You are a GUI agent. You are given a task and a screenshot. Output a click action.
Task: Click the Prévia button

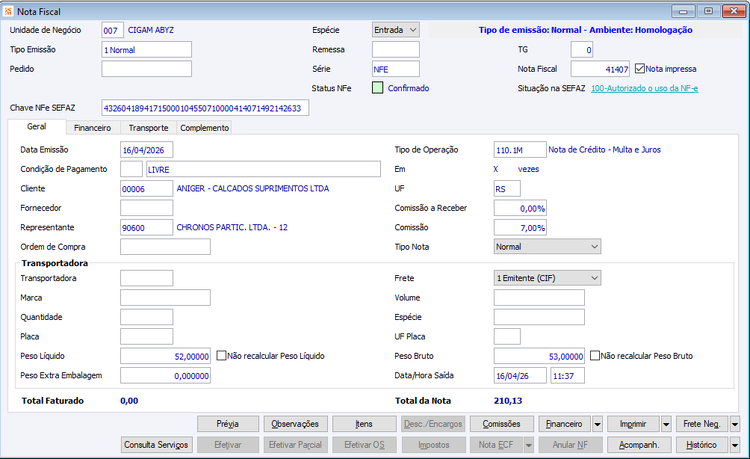(228, 424)
